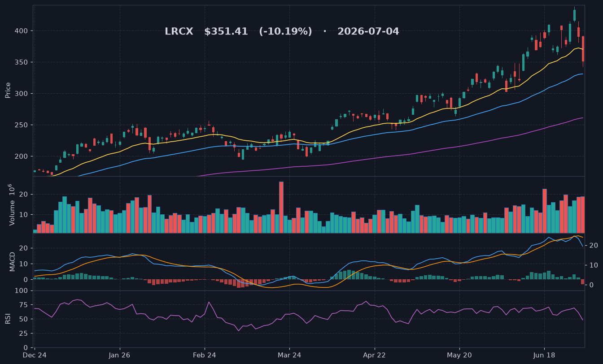The height and width of the screenshot is (364, 603).
Task: Click the MACD axis label
Action: pos(13,261)
